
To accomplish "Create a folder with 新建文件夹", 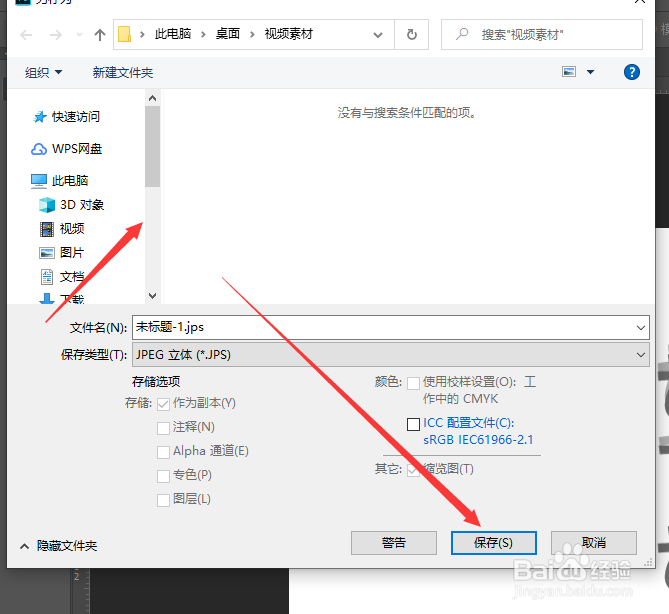I will pyautogui.click(x=123, y=73).
